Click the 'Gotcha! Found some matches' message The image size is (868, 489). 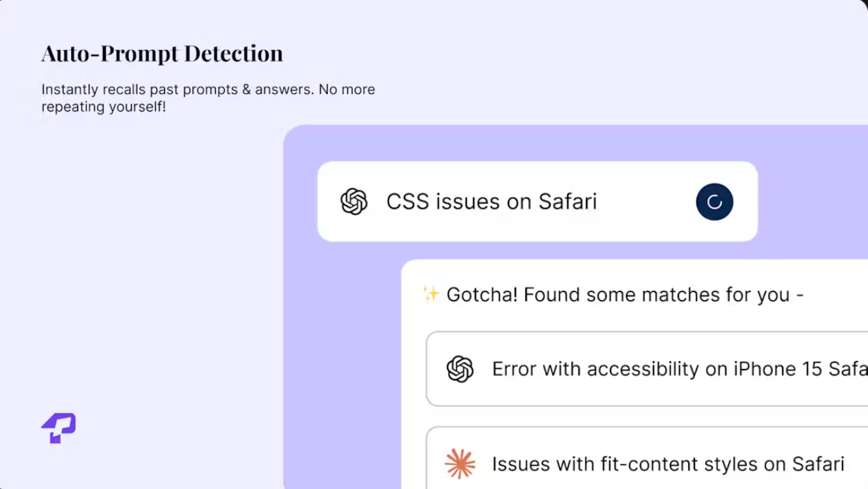(625, 294)
